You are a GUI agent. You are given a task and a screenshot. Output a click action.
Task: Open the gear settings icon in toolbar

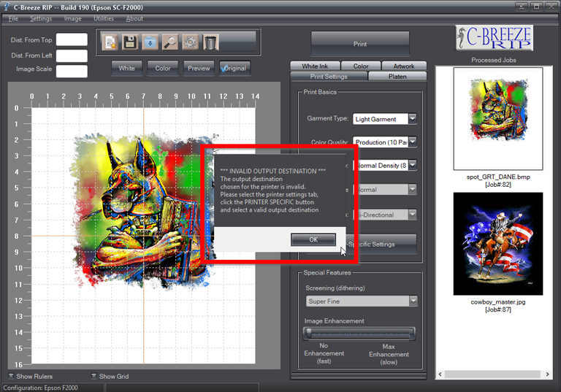click(x=191, y=42)
